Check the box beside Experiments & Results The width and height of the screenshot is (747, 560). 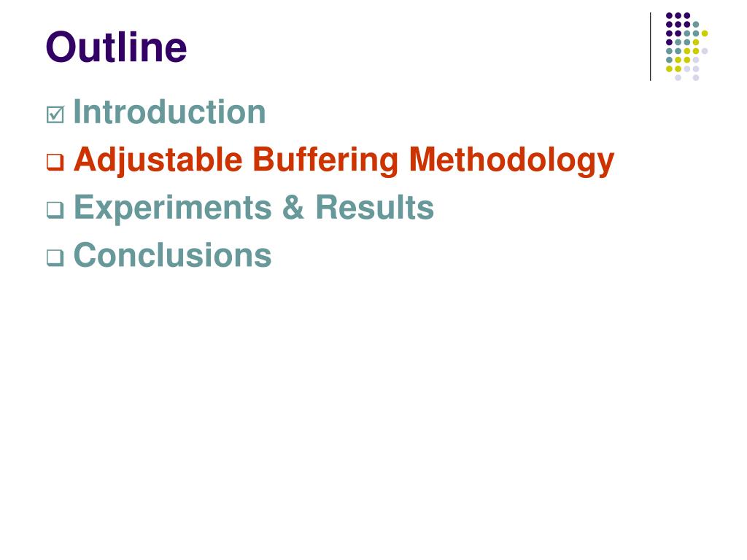pos(55,209)
